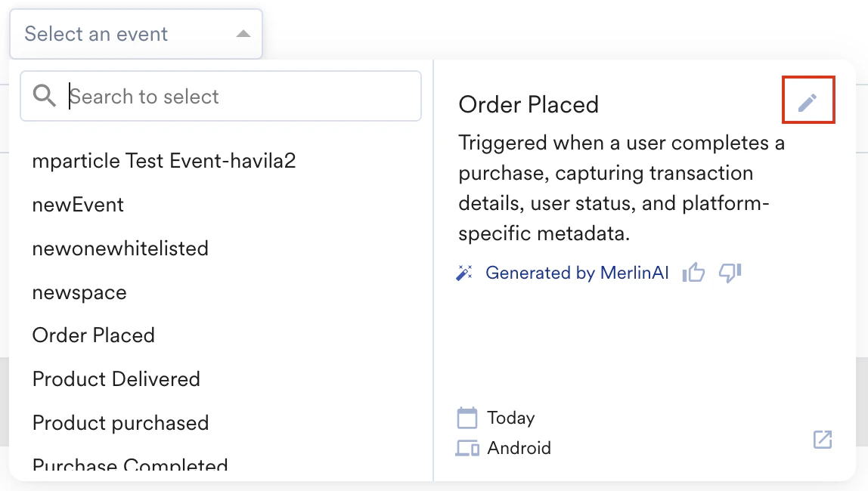
Task: Click the pencil edit icon for Order Placed
Action: click(x=808, y=102)
